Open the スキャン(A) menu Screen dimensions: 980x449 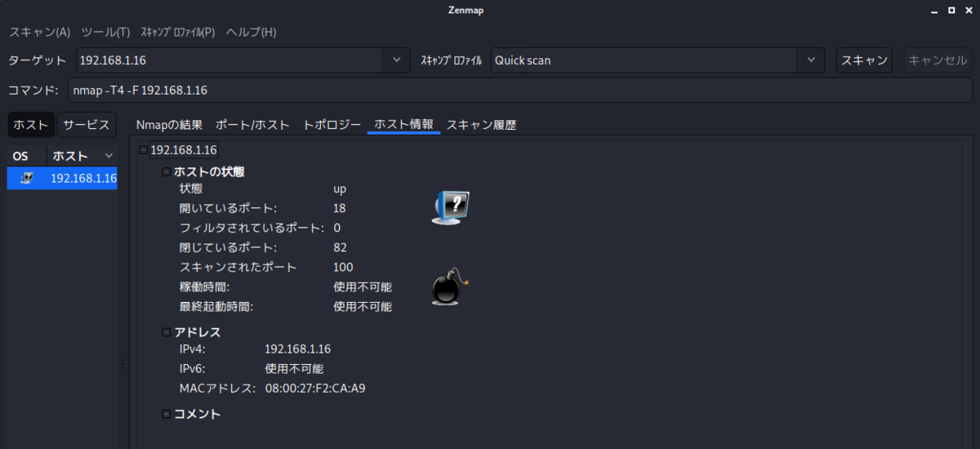(x=40, y=32)
